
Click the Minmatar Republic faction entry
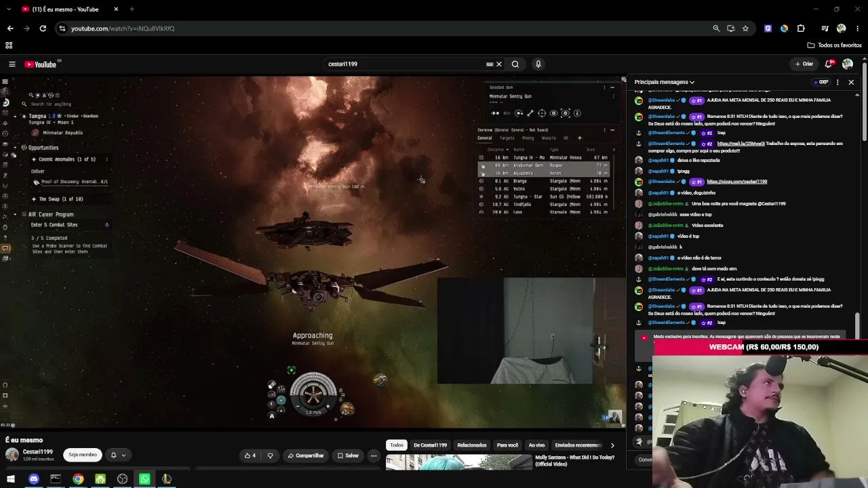click(62, 133)
